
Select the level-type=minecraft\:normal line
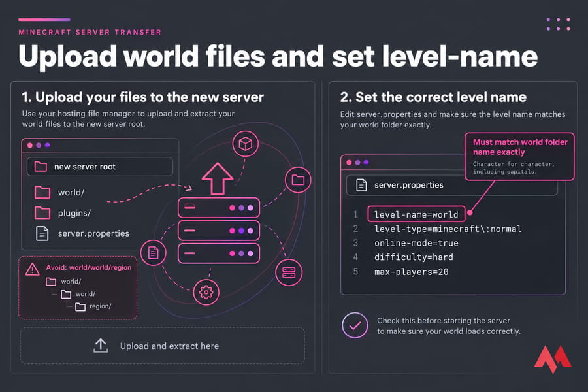[x=448, y=229]
